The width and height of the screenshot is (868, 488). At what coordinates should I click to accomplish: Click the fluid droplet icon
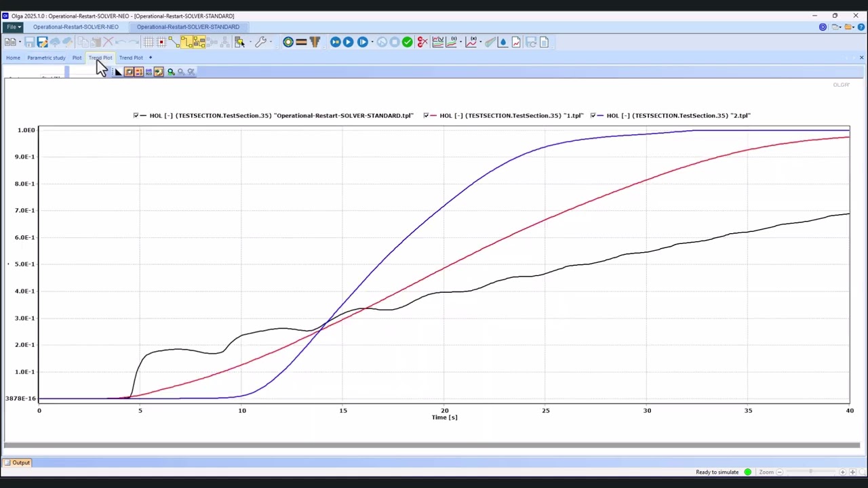503,42
